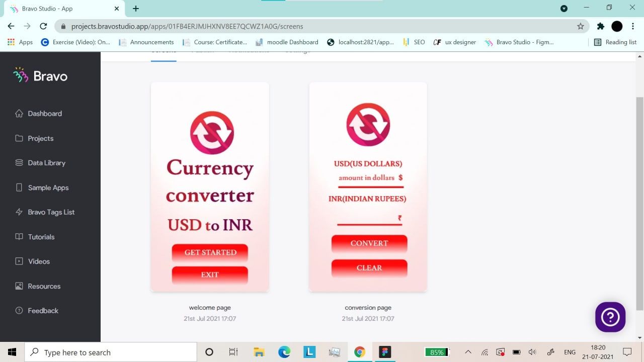Open the Data Library stack icon
Viewport: 644px width, 362px height.
[x=19, y=163]
